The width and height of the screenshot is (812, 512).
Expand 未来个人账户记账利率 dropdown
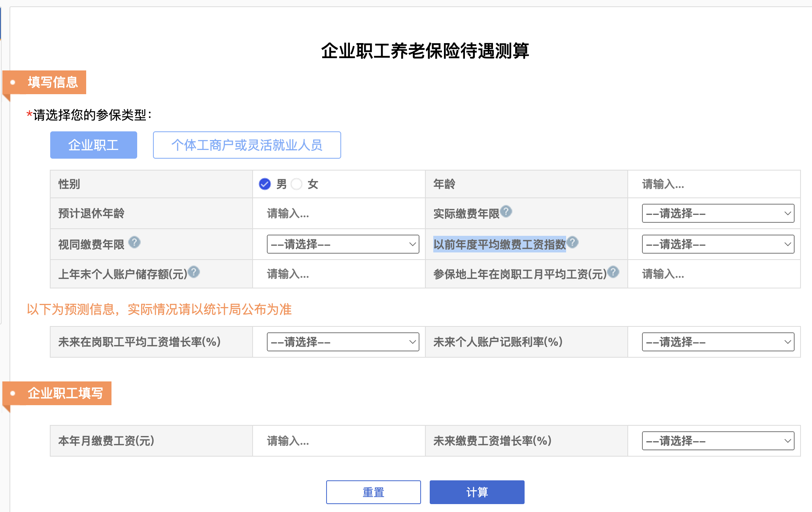[x=718, y=342]
